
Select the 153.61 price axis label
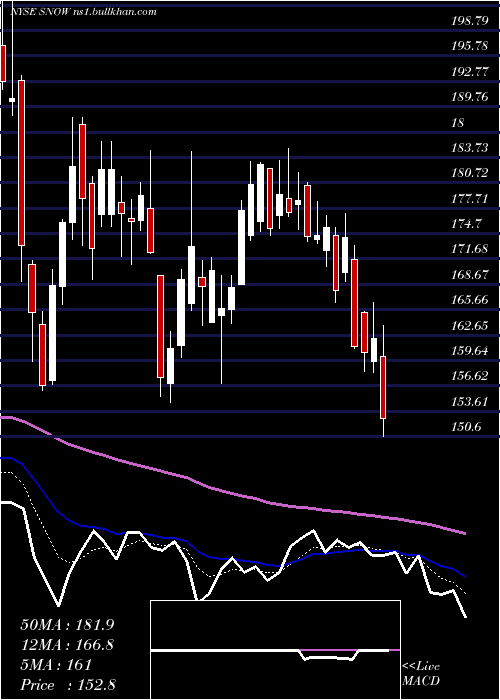tap(470, 402)
